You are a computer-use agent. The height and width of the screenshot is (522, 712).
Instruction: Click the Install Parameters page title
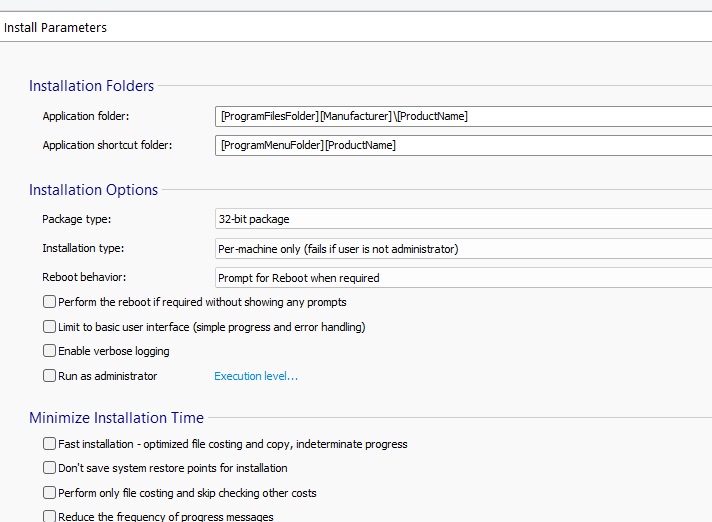pyautogui.click(x=55, y=28)
